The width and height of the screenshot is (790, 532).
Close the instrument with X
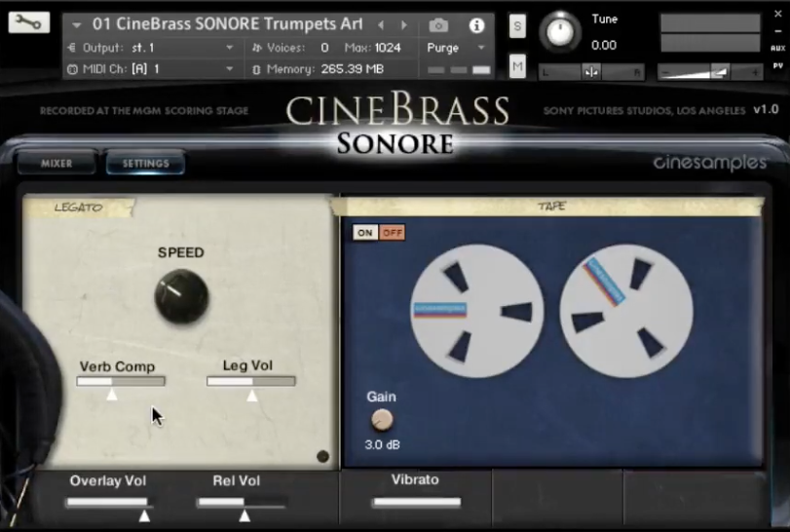pos(778,14)
